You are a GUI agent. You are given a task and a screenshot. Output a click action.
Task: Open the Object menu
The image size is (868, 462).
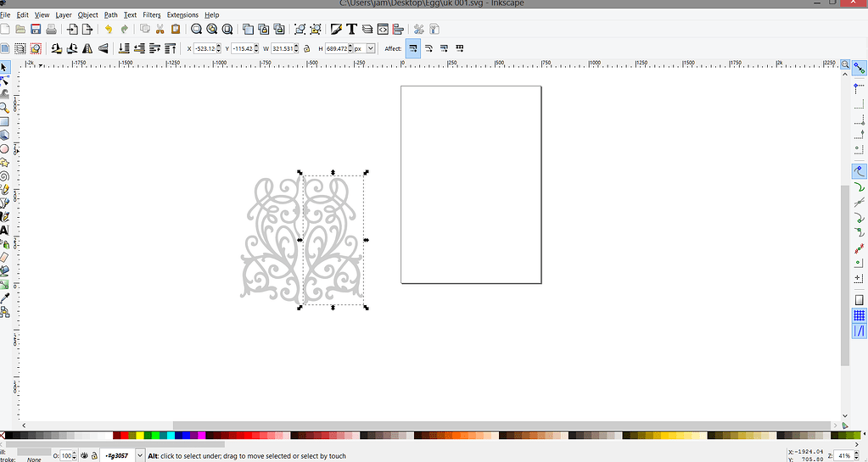88,15
